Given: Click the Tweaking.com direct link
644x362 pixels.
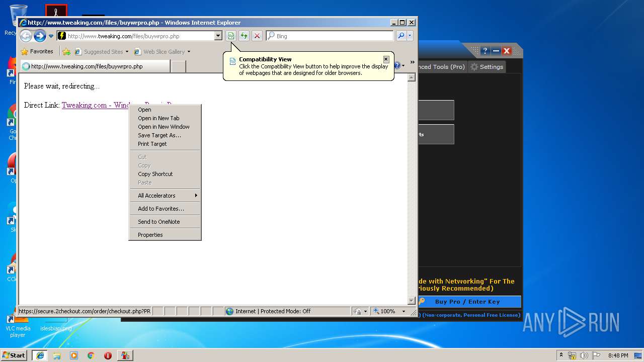Looking at the screenshot, I should pyautogui.click(x=95, y=105).
